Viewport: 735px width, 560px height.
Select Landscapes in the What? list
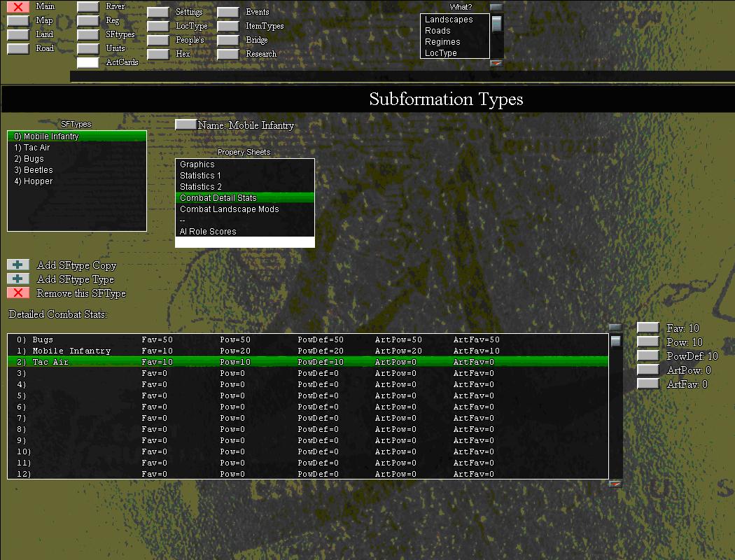click(x=455, y=20)
